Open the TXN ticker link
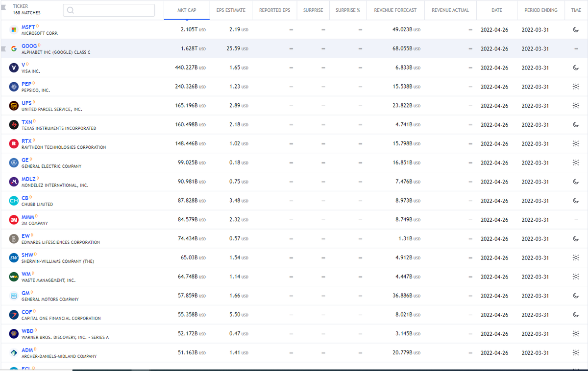Screen dimensions: 588x371 pyautogui.click(x=27, y=122)
